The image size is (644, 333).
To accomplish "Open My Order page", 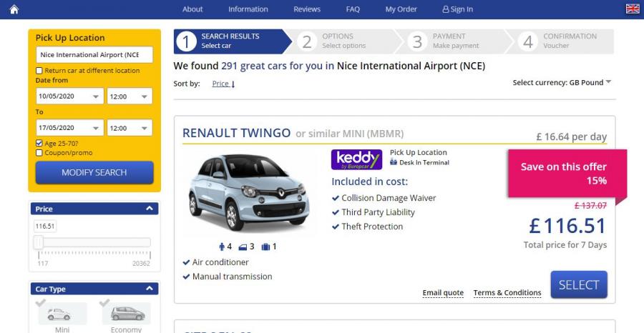I will (401, 9).
